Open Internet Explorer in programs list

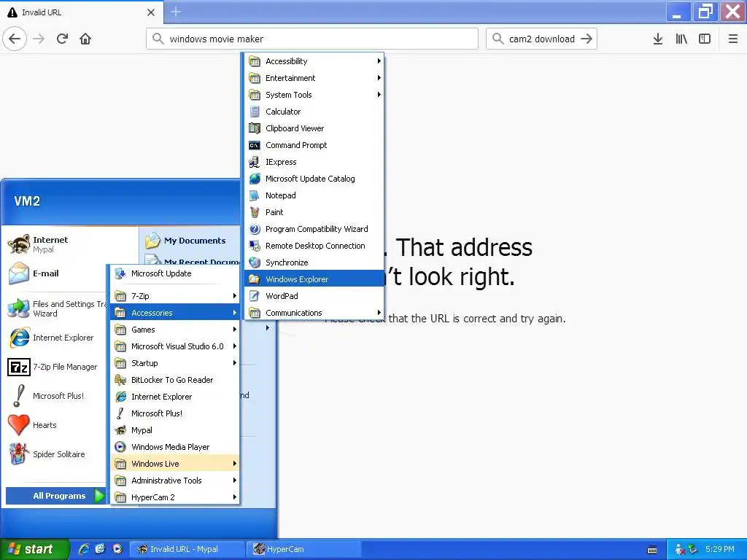(175, 397)
